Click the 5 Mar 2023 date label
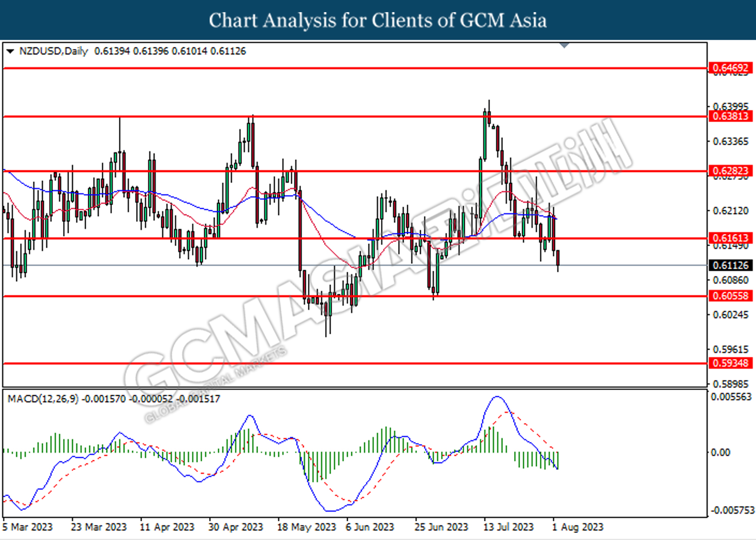The width and height of the screenshot is (756, 540). pyautogui.click(x=28, y=527)
